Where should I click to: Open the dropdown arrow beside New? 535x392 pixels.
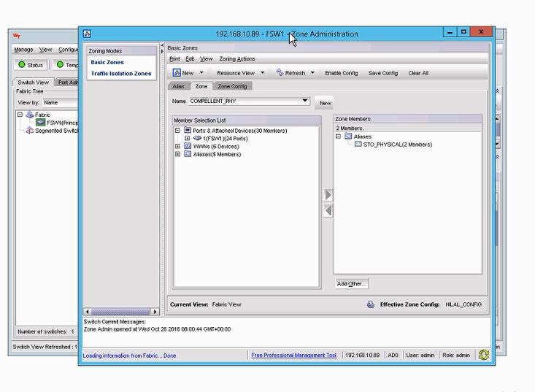click(x=201, y=73)
